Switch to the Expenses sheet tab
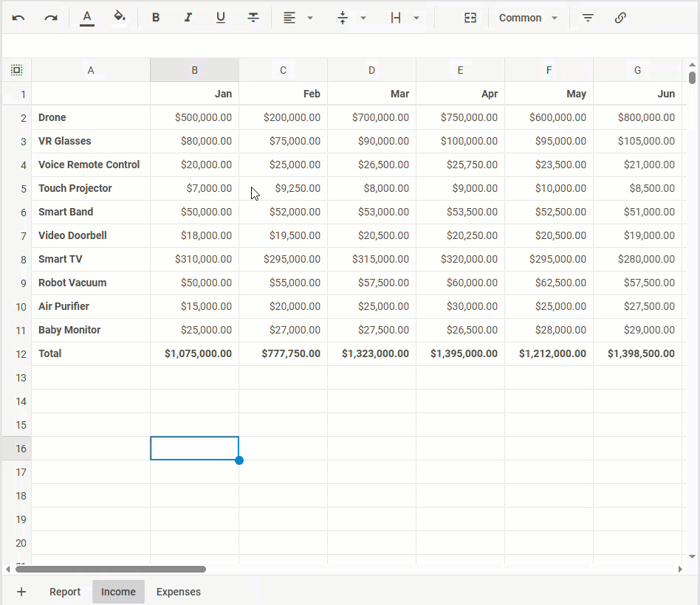 pyautogui.click(x=179, y=592)
